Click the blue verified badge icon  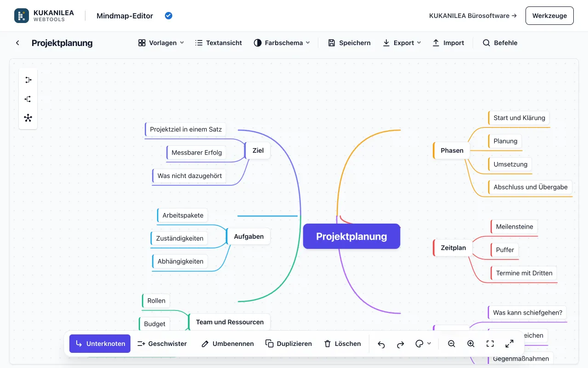(x=169, y=16)
